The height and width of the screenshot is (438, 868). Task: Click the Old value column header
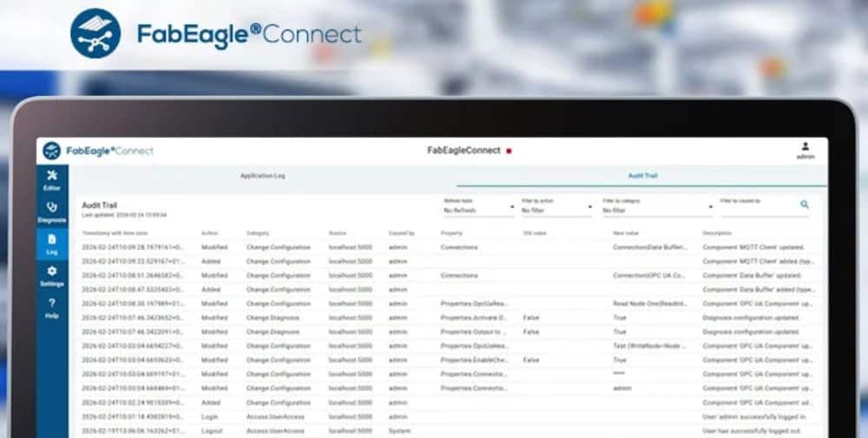click(x=535, y=233)
